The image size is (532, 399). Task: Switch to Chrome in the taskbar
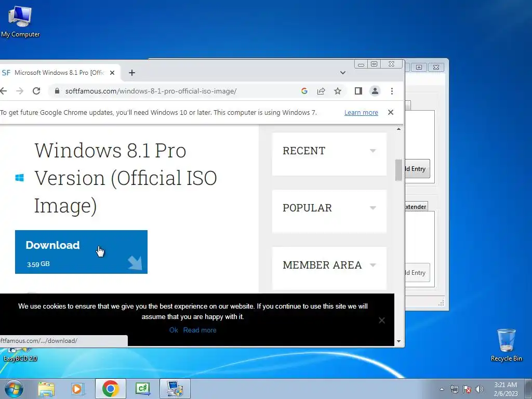[x=110, y=389]
